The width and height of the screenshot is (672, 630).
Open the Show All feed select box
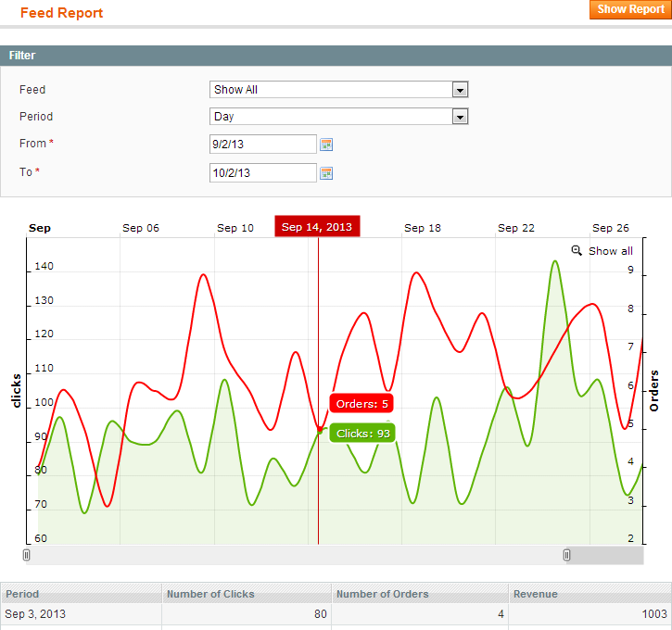click(x=338, y=90)
